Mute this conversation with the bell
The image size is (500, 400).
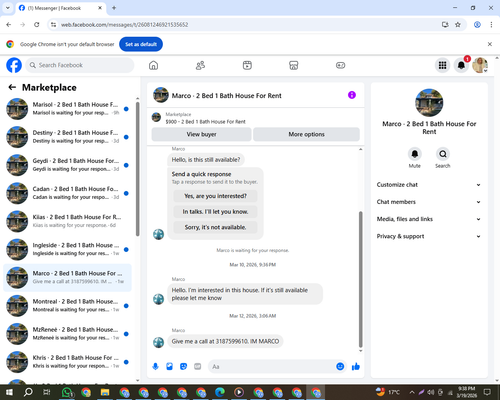pyautogui.click(x=415, y=154)
